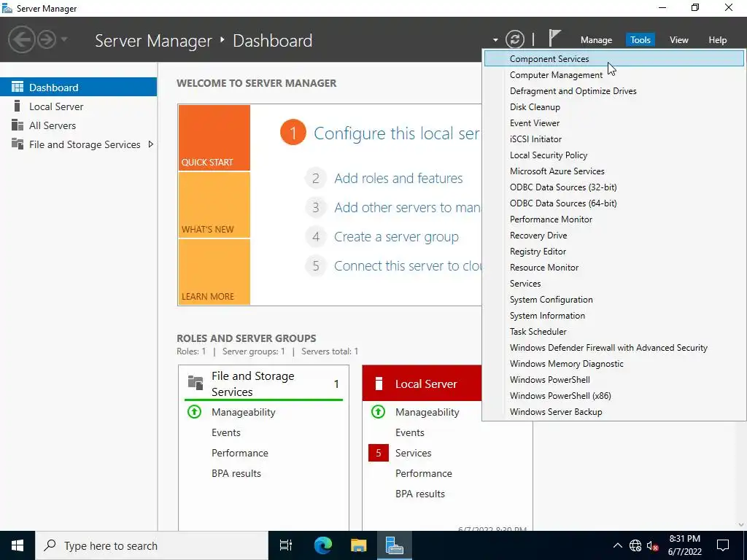This screenshot has height=560, width=747.
Task: Click Add other servers to manage link
Action: 407,208
